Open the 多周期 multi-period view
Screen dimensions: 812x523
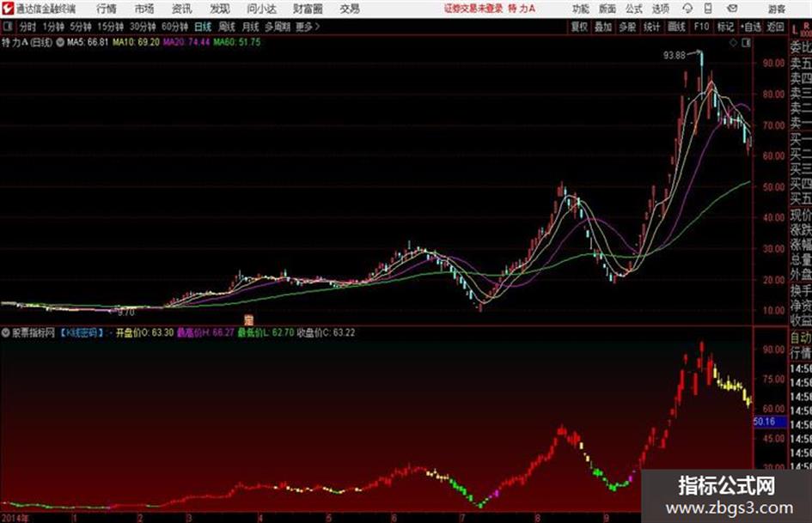click(x=278, y=27)
